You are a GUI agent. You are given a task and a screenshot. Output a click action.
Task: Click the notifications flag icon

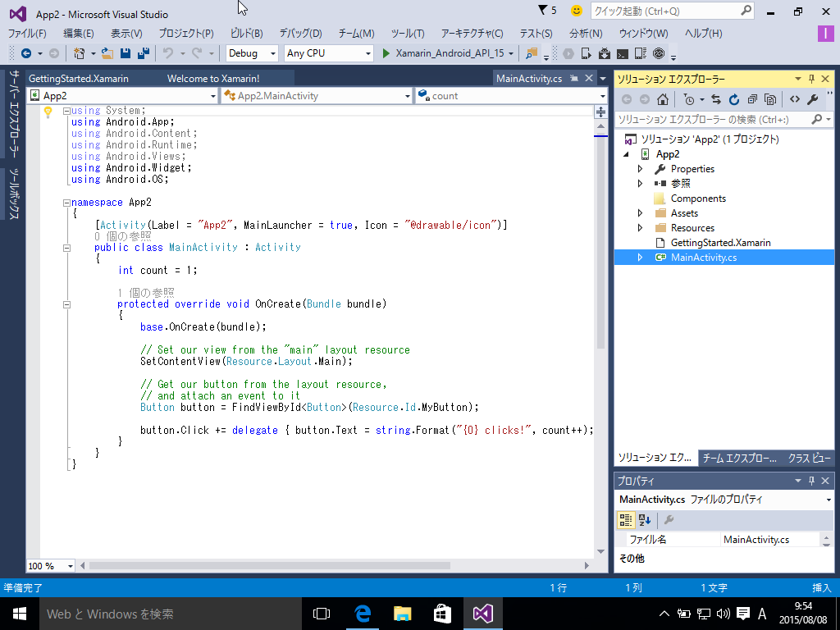[543, 11]
